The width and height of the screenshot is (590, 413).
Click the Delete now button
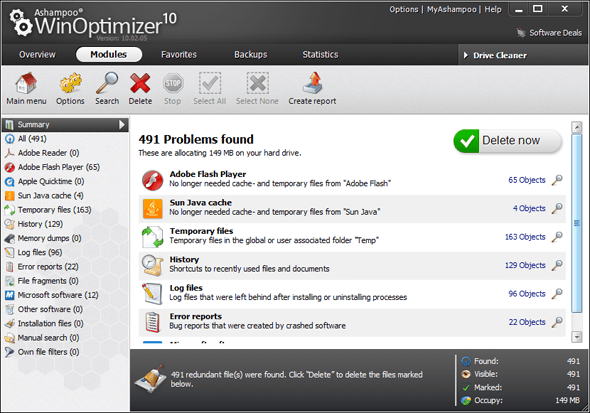[508, 141]
